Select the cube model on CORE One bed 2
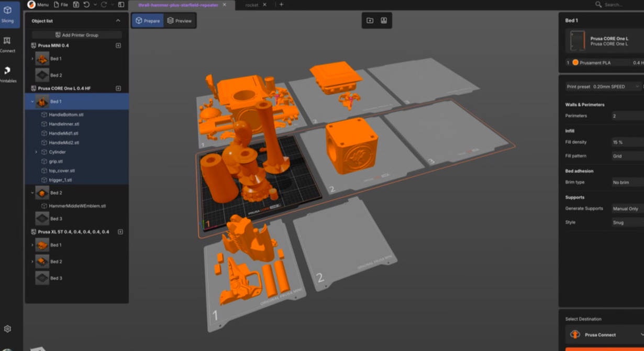 (x=351, y=145)
